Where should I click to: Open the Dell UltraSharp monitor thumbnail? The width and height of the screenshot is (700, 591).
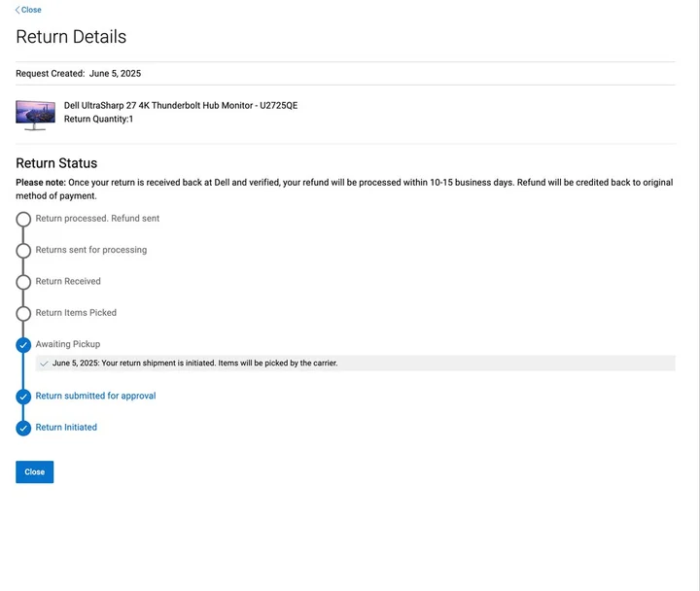click(35, 115)
